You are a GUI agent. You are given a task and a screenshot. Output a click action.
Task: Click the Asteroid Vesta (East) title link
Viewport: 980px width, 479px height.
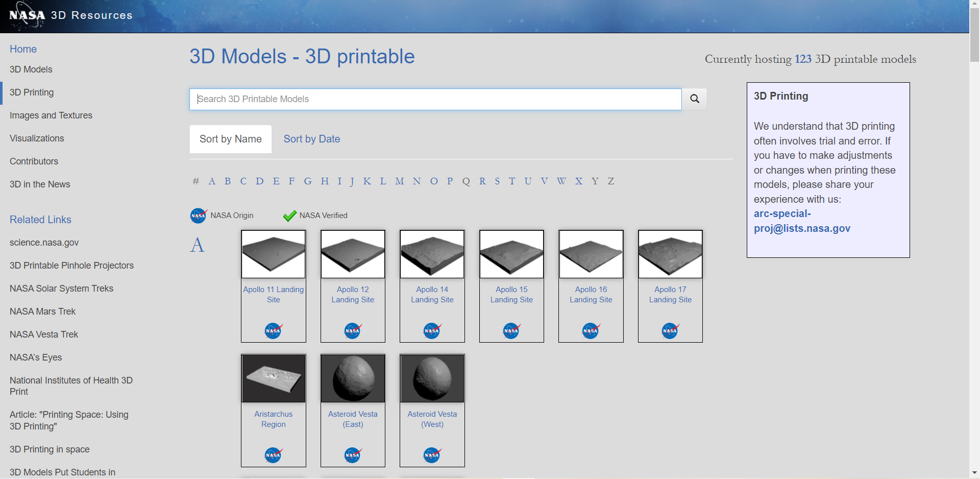pyautogui.click(x=353, y=419)
